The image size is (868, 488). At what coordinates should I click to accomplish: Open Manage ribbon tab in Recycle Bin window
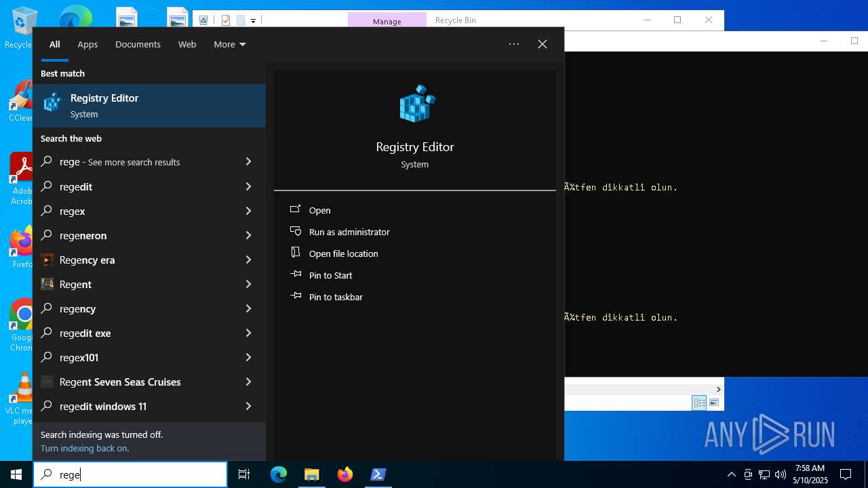click(387, 21)
